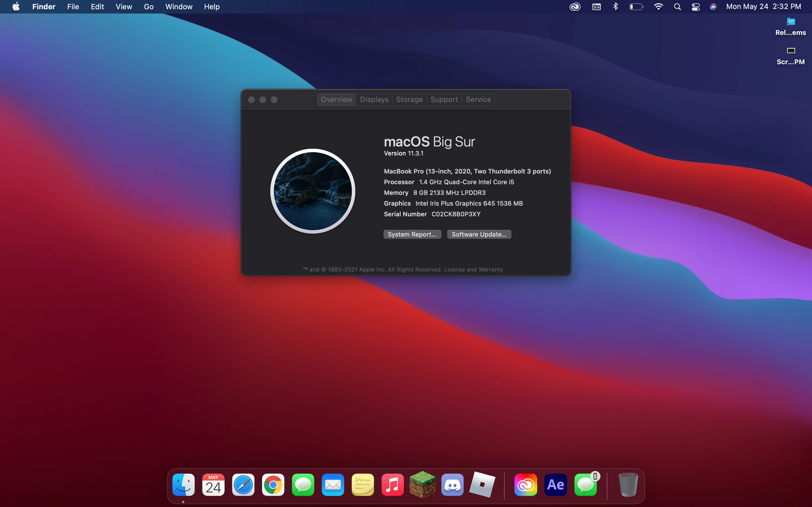Open the Wi-Fi status menu
812x507 pixels.
(658, 7)
